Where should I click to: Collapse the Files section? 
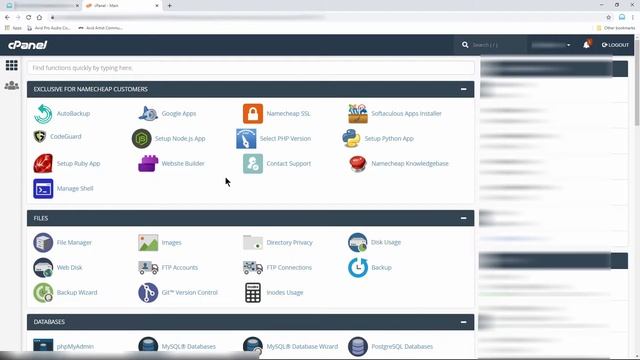pos(463,218)
